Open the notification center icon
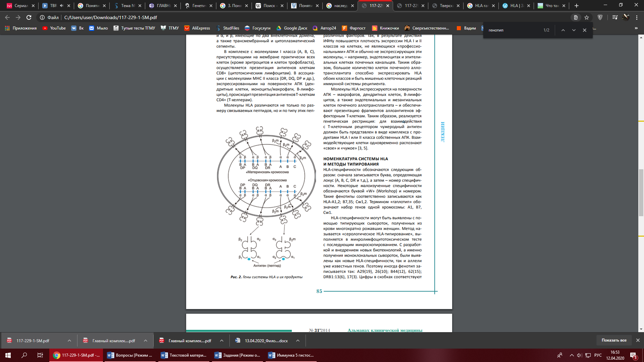Screen dimensions: 644x362 (x=634, y=355)
